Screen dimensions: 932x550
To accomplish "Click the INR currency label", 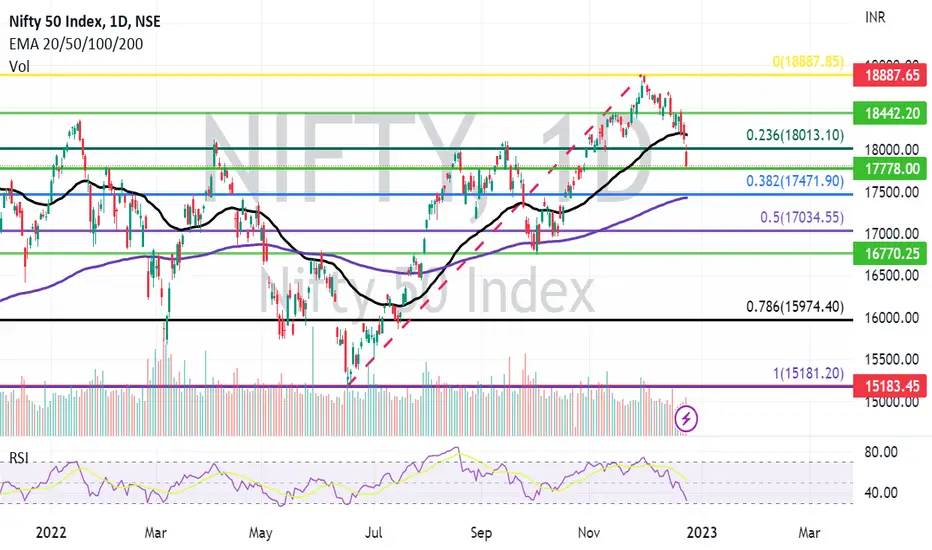I will coord(875,18).
